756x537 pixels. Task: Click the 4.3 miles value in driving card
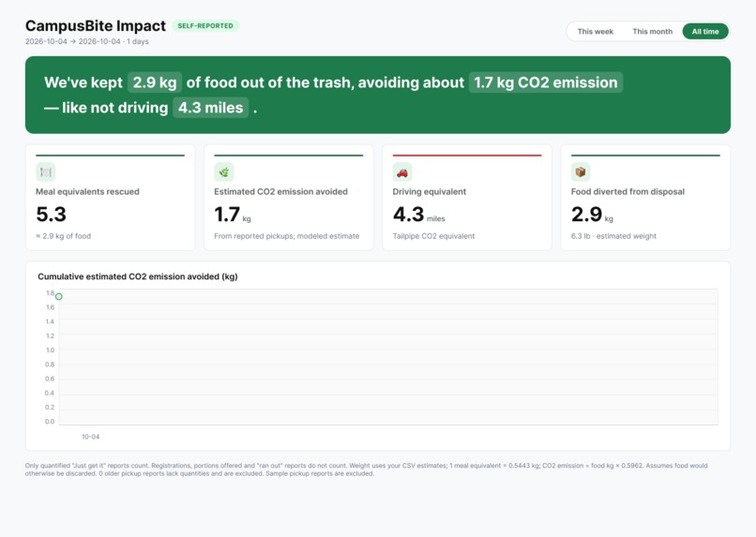(x=418, y=215)
